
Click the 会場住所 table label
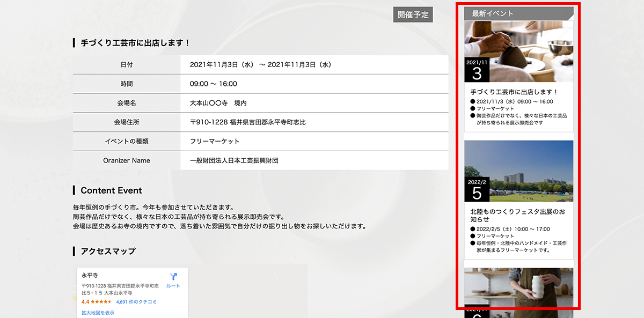(127, 122)
